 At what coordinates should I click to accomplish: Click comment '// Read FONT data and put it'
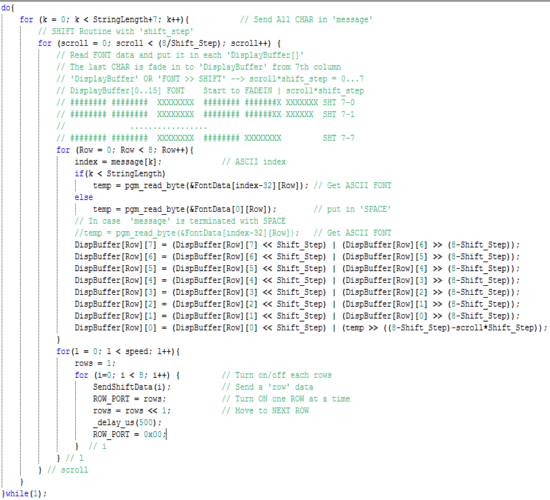(x=180, y=55)
